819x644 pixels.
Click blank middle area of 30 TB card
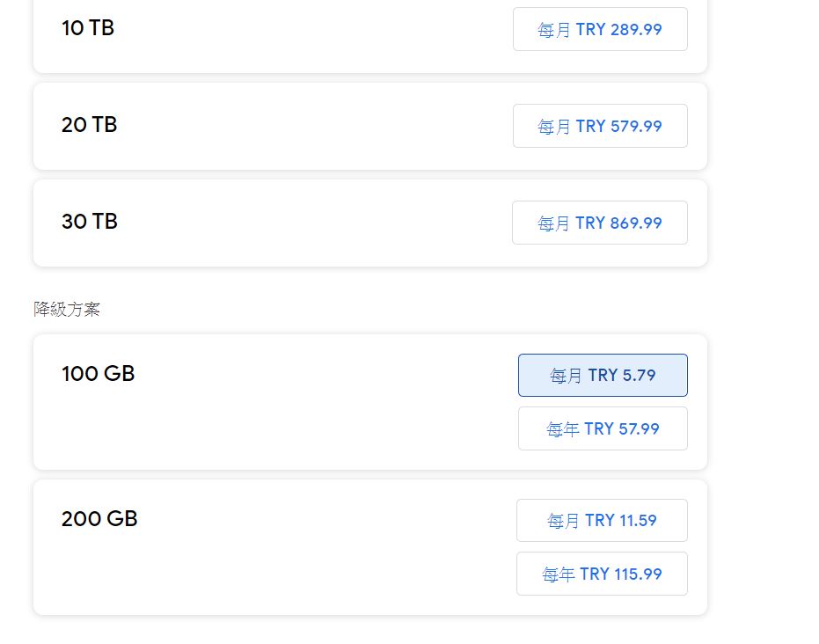pyautogui.click(x=308, y=223)
